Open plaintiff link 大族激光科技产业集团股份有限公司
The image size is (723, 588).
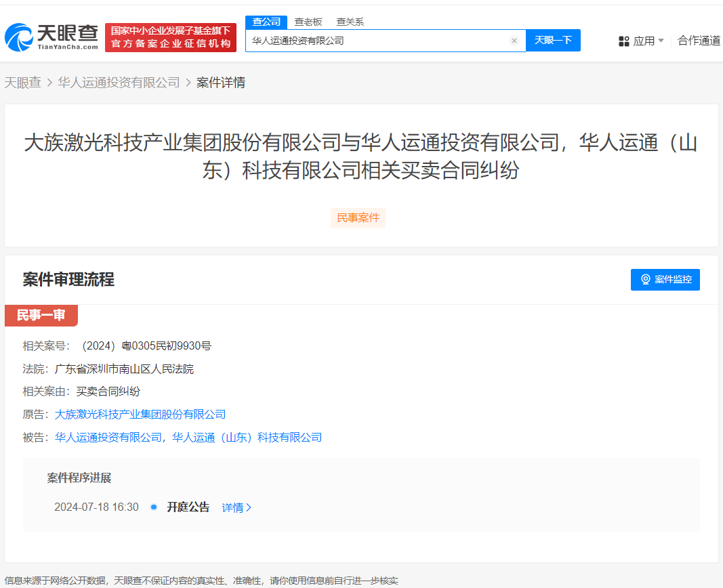[140, 414]
